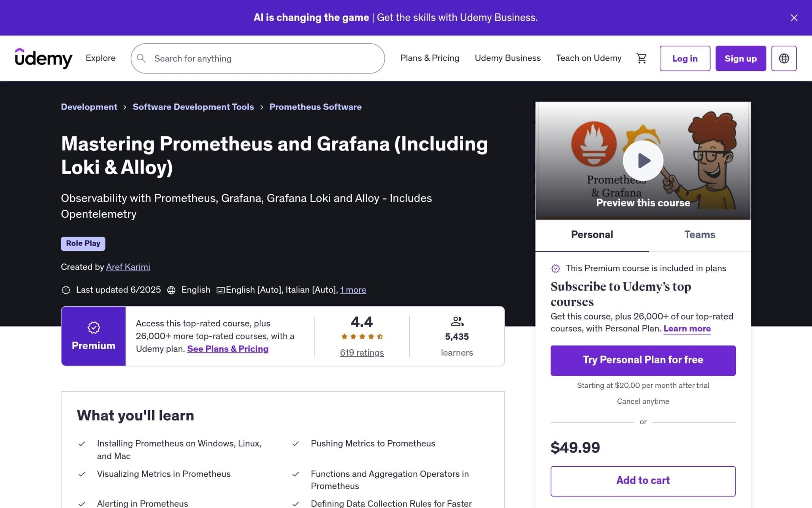Dismiss the Udemy Business banner
The width and height of the screenshot is (812, 508).
coord(793,17)
